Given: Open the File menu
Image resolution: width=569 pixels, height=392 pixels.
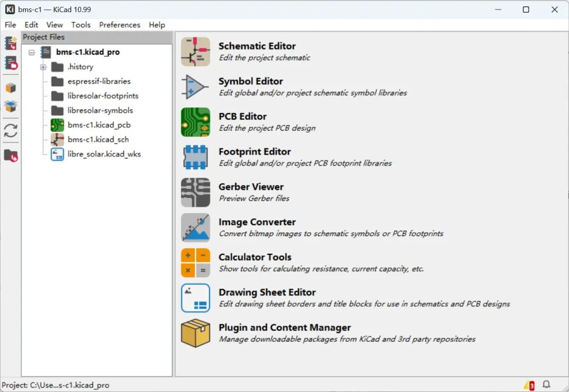Looking at the screenshot, I should point(10,25).
